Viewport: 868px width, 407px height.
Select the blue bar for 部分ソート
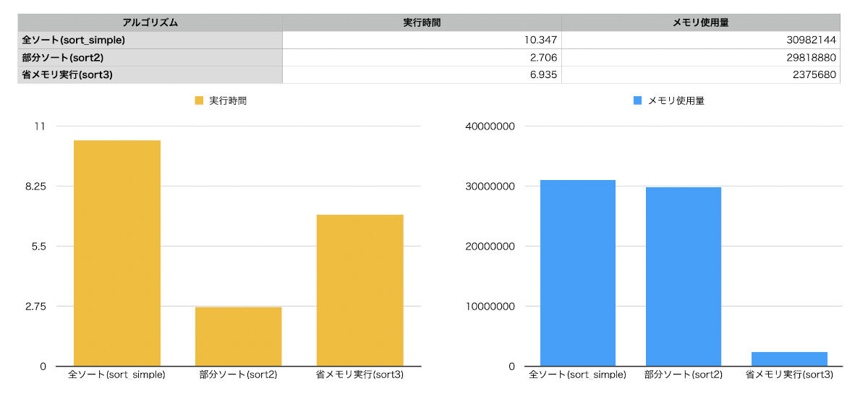coord(683,276)
